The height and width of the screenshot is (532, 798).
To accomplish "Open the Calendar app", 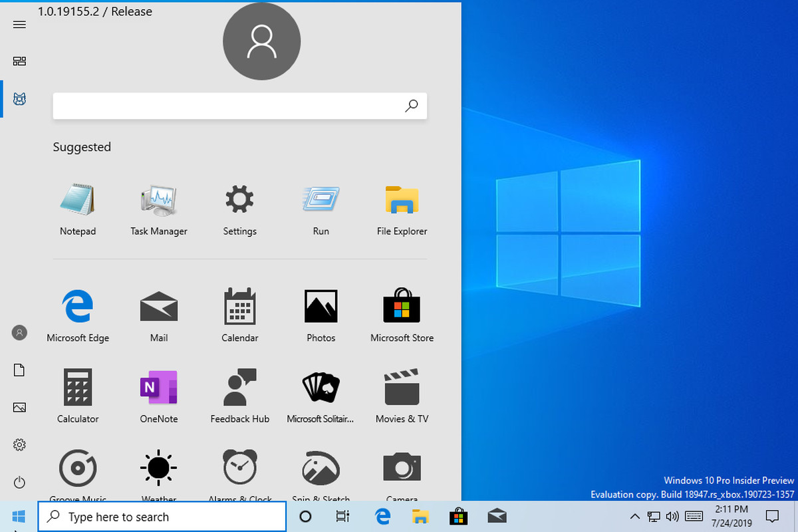I will point(239,314).
